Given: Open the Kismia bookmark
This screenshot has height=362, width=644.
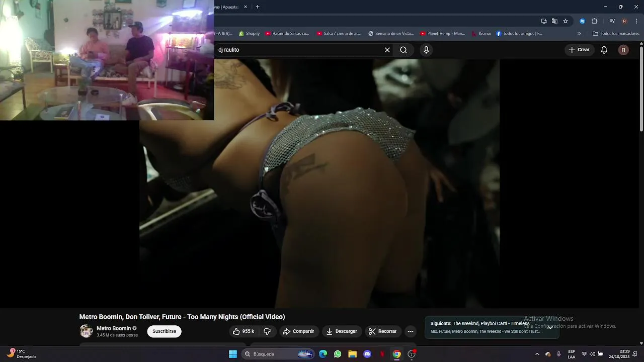Looking at the screenshot, I should click(x=480, y=34).
